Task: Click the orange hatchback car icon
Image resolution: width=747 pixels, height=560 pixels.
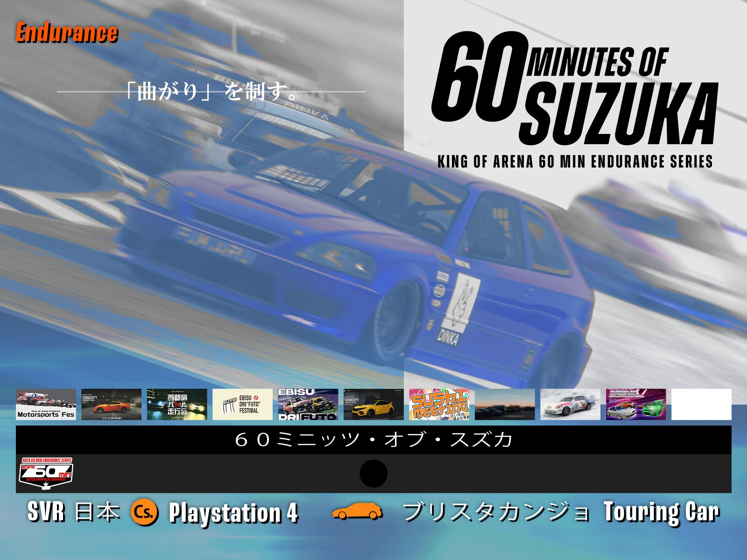Action: click(x=357, y=512)
